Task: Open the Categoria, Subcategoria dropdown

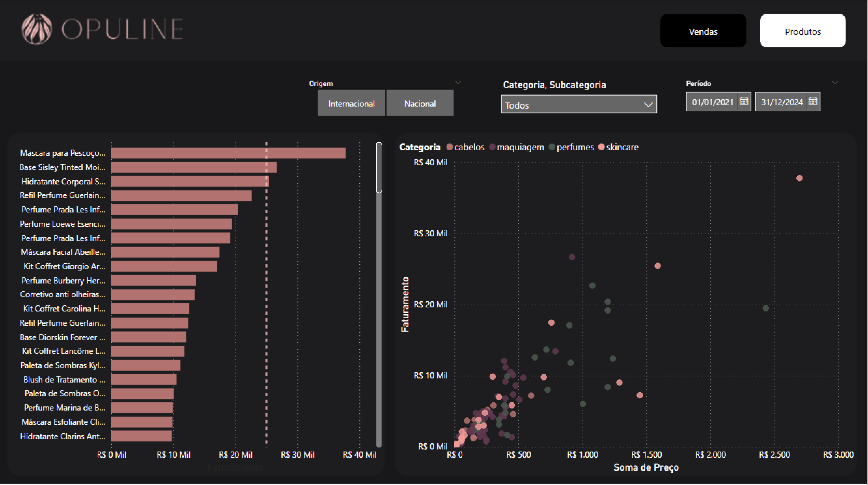Action: pos(579,105)
